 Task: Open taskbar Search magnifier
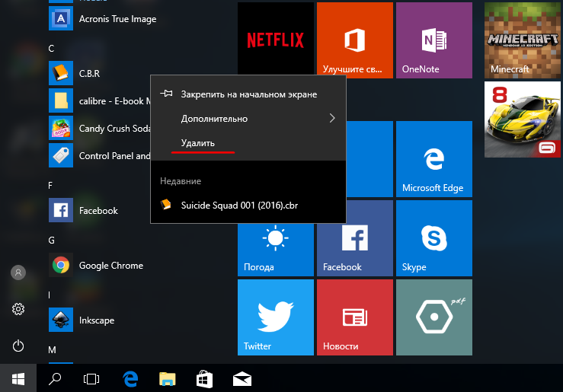[55, 378]
